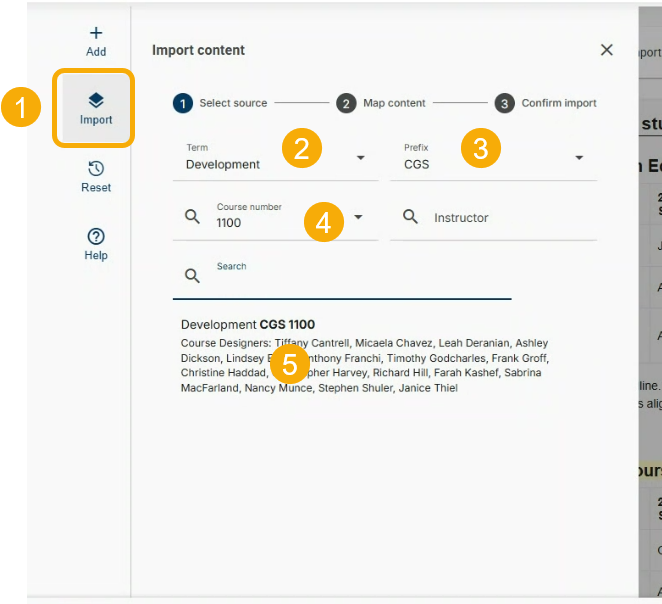This screenshot has height=604, width=662.
Task: Click the Import content heading
Action: 198,50
